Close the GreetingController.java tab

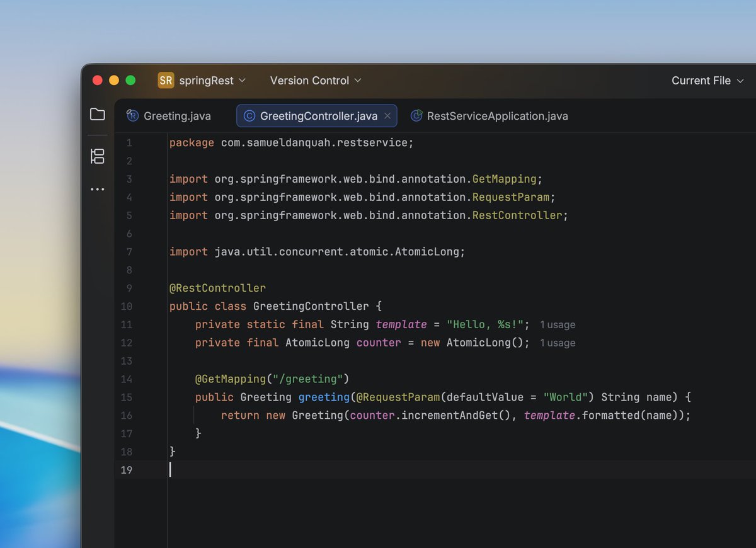click(387, 116)
